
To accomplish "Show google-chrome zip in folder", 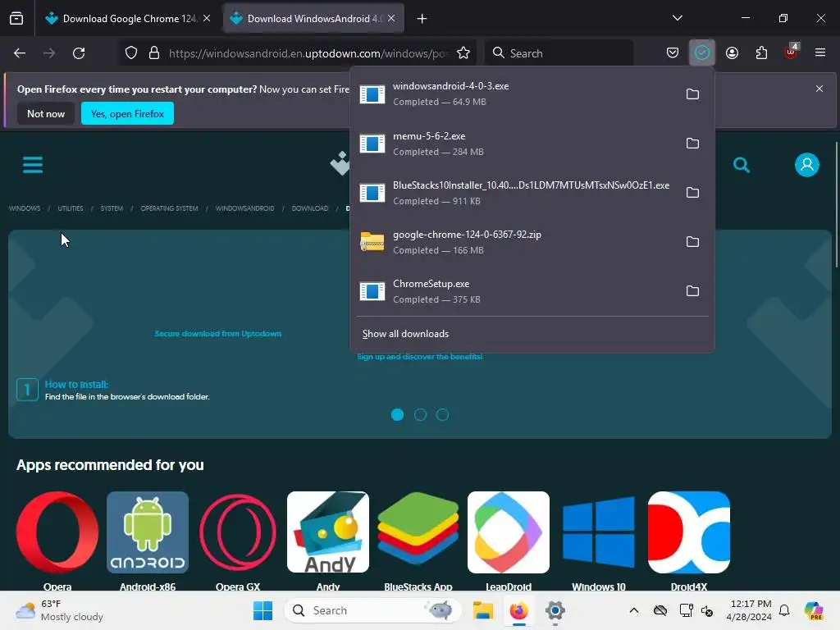I will tap(692, 242).
